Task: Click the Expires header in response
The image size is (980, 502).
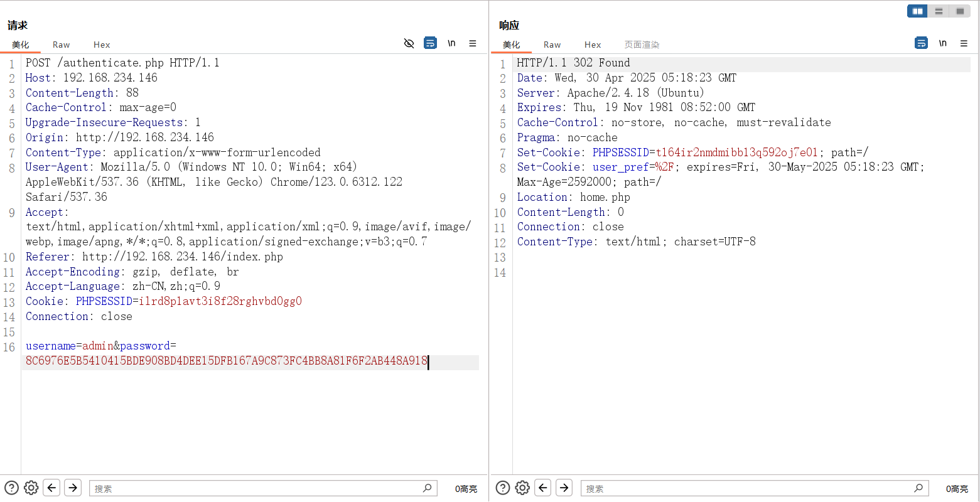Action: (636, 107)
